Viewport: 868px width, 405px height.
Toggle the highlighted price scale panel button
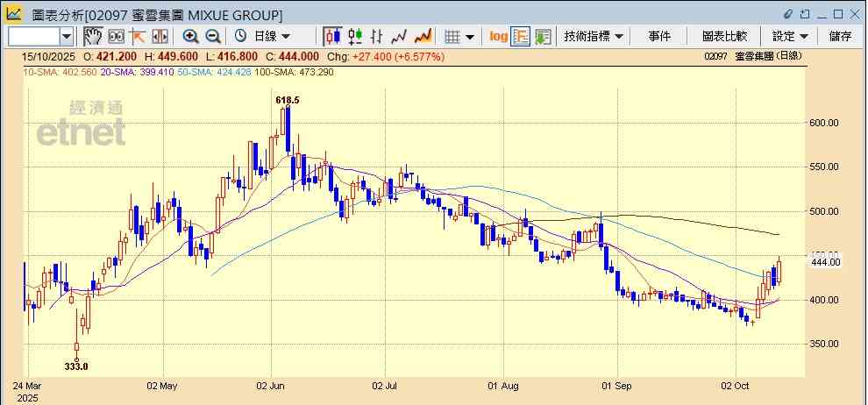[521, 36]
